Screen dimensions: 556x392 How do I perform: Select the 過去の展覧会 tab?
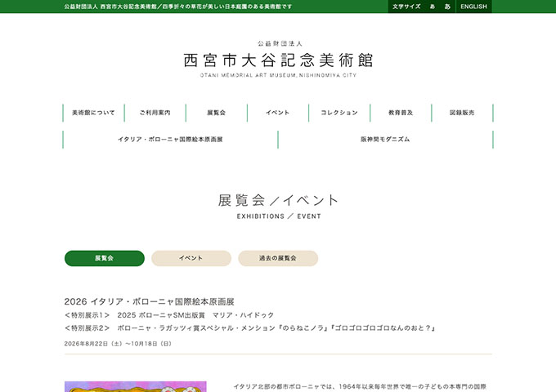click(278, 258)
